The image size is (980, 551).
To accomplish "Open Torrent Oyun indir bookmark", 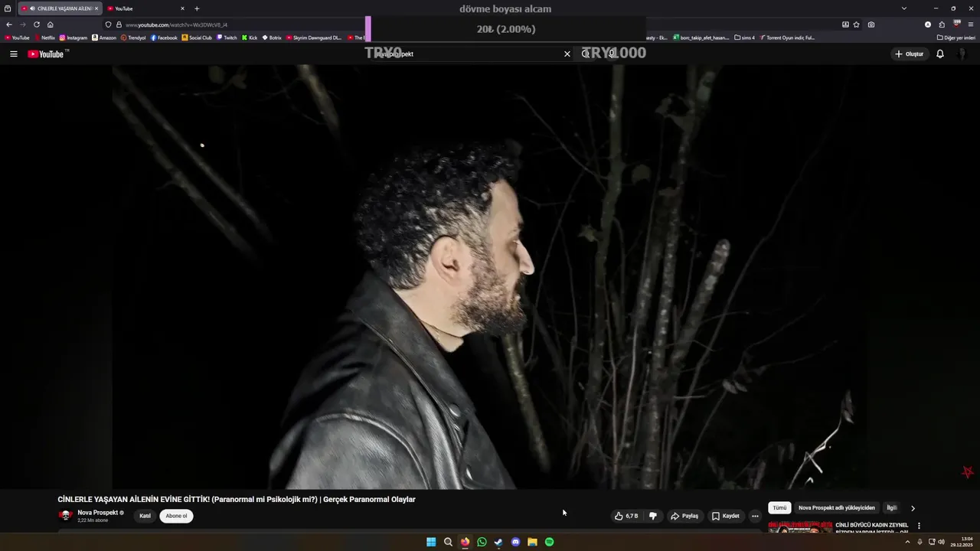I will (x=787, y=37).
